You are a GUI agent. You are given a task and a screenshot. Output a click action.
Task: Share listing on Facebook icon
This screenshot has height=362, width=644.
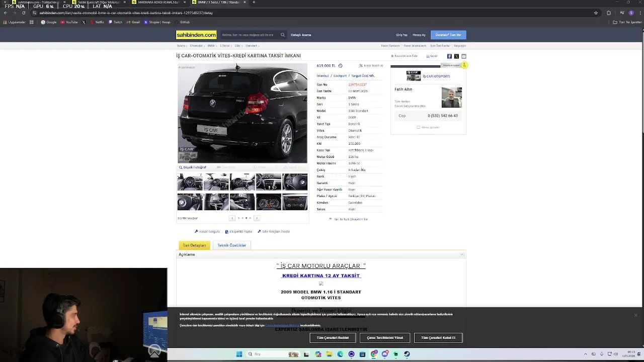click(449, 56)
